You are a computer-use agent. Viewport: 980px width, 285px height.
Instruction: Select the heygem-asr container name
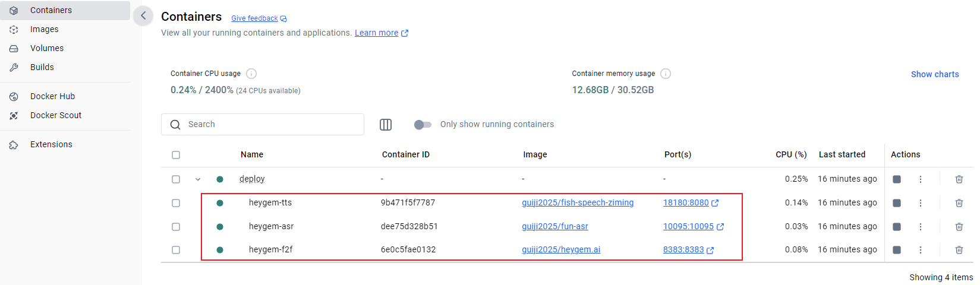point(271,226)
